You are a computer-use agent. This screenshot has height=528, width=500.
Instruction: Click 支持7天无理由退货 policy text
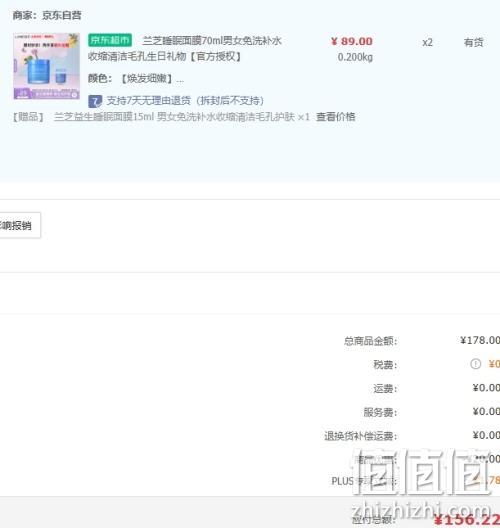pos(185,101)
